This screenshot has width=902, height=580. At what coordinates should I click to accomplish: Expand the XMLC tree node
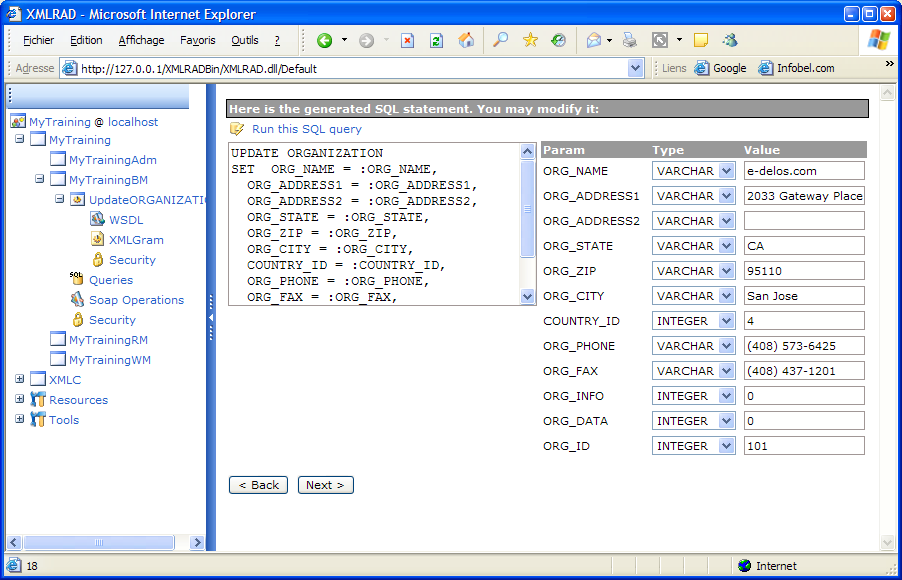[20, 380]
